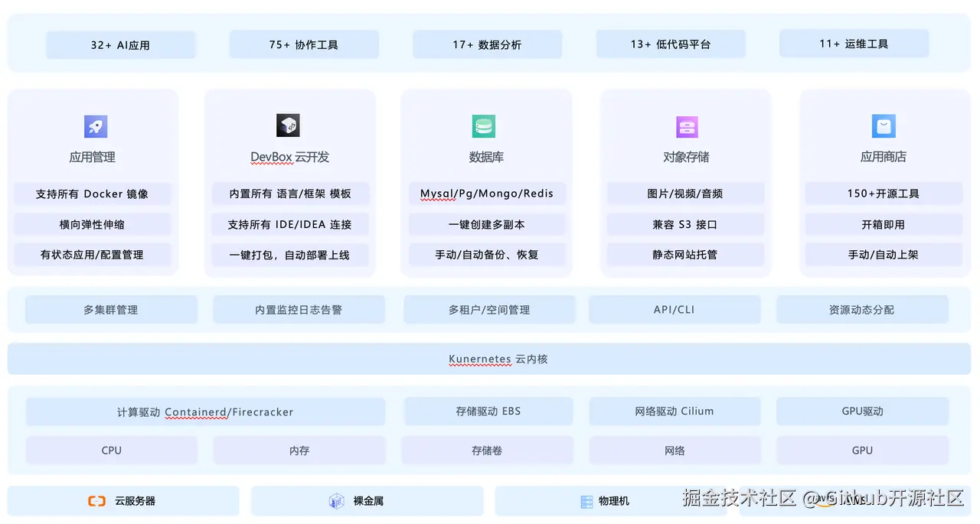Click the 存储卷 resource box
The height and width of the screenshot is (524, 980).
(488, 451)
